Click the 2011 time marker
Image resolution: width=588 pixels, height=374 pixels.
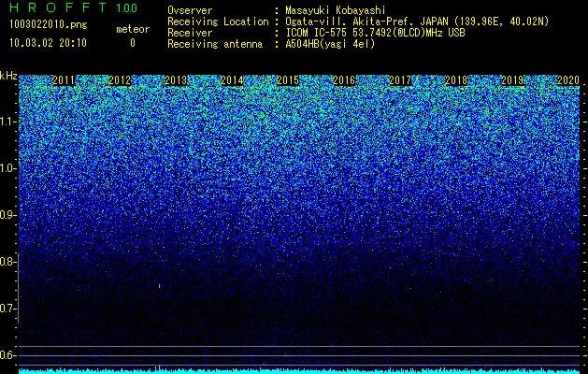[64, 80]
